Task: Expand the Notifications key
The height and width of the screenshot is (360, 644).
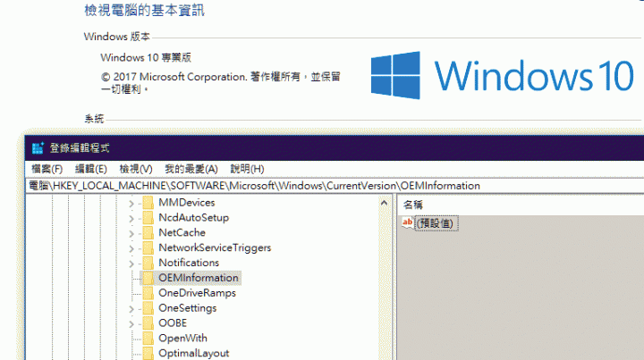Action: tap(131, 264)
